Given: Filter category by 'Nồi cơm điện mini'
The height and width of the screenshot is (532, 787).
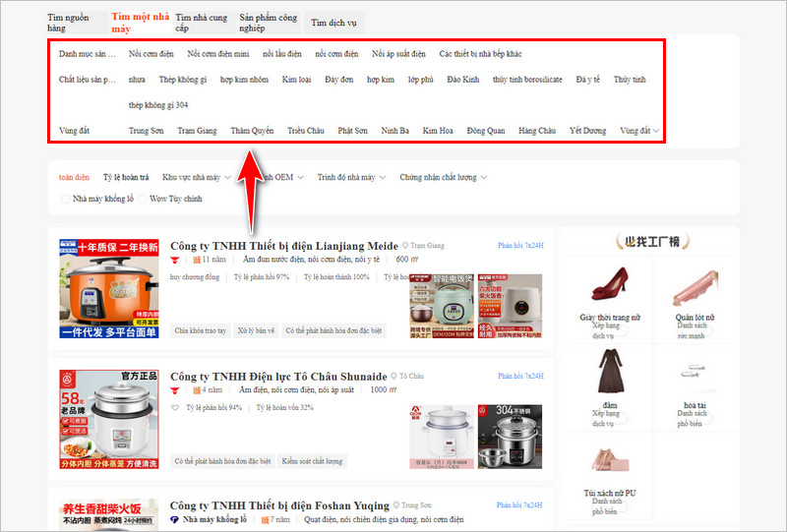Looking at the screenshot, I should (217, 54).
